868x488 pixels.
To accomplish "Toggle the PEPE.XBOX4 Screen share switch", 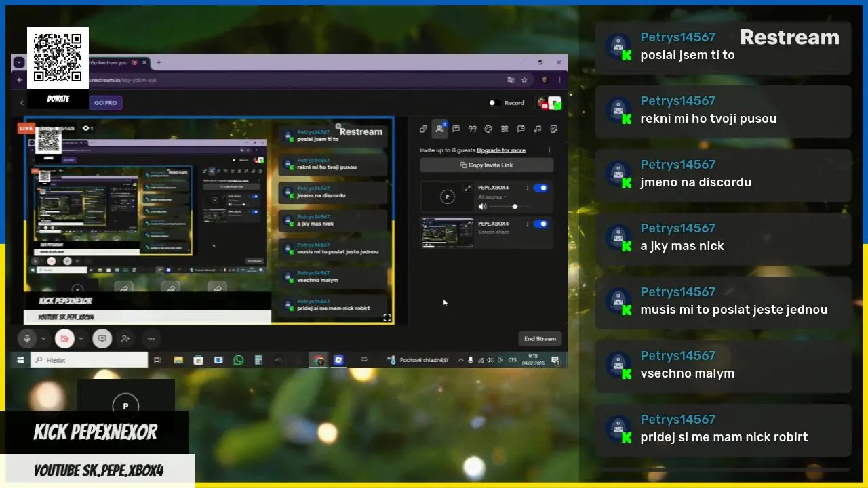I will coord(540,224).
